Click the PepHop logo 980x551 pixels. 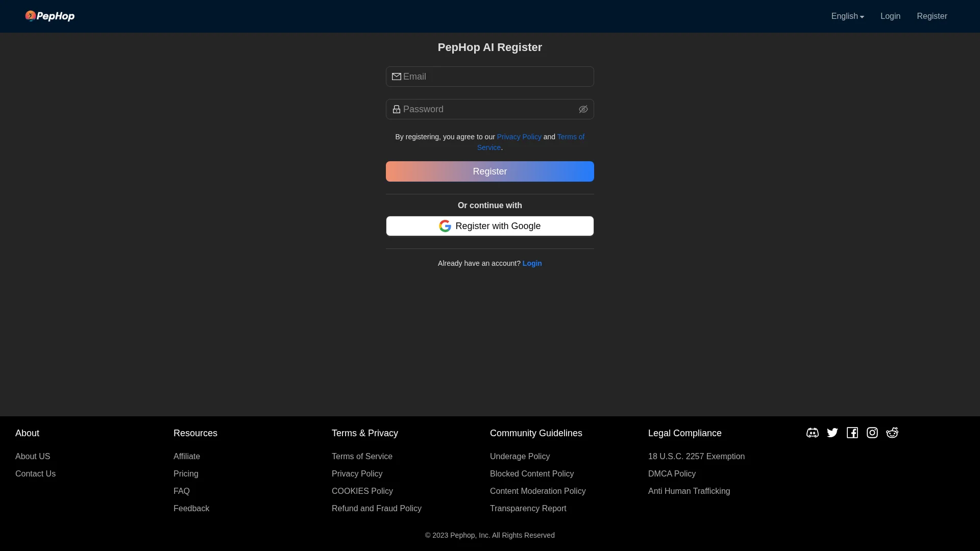(x=50, y=16)
